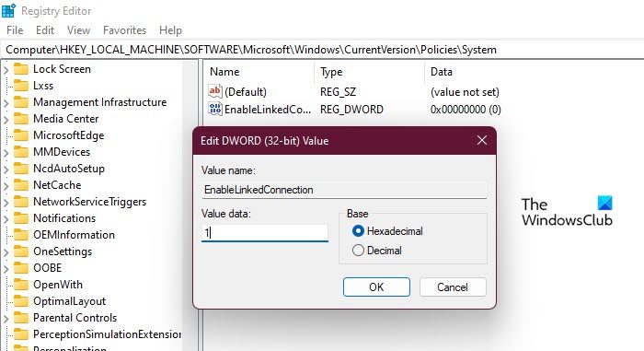Expand the Management Infrastructure key

[x=6, y=102]
